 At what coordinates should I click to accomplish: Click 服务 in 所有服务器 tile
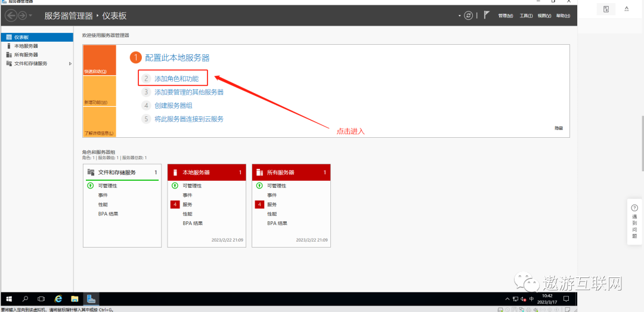[x=272, y=204]
